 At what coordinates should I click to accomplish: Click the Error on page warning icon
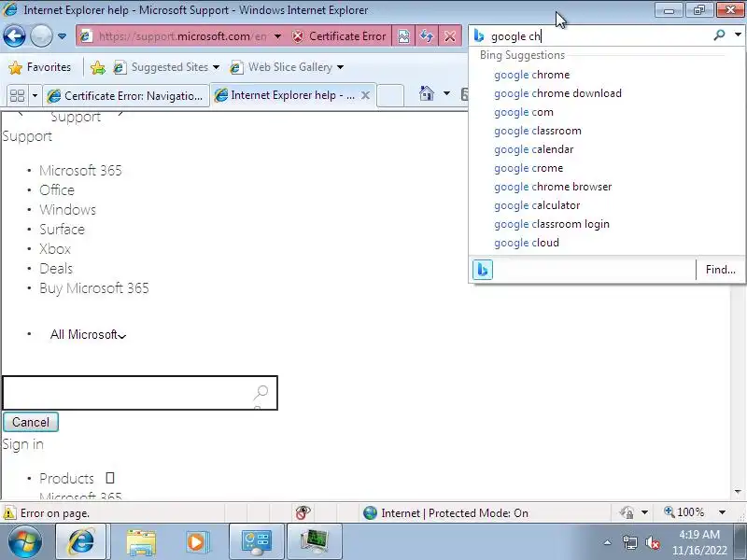click(x=9, y=513)
